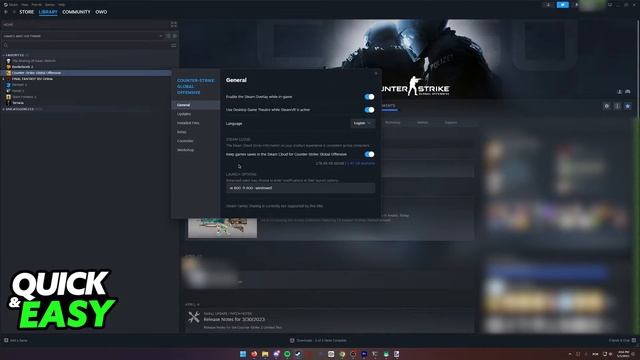640x360 pixels.
Task: Select Borderlands 2 in the library list
Action: coord(22,67)
